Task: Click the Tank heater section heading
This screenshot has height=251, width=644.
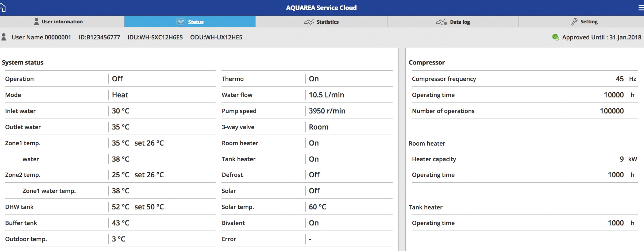Action: coord(425,207)
